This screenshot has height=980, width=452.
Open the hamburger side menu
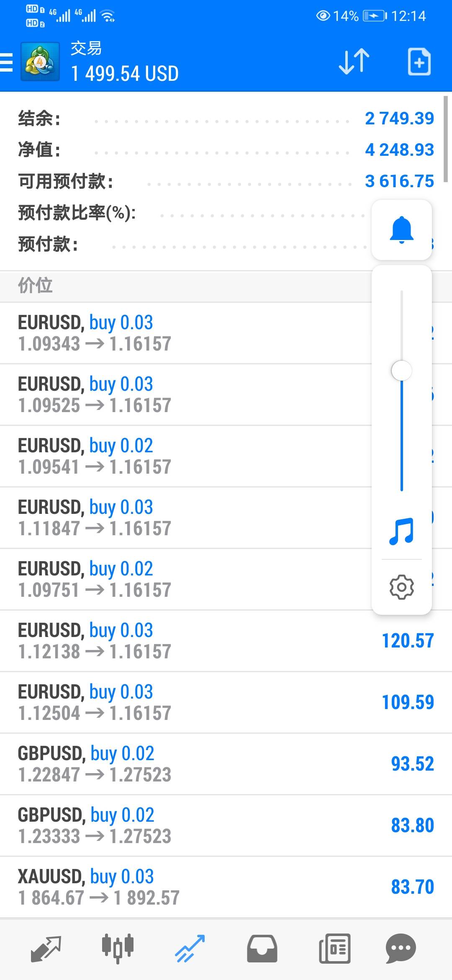click(7, 62)
